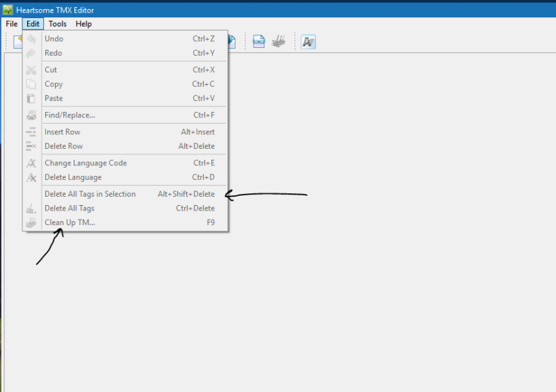Select the Cut menu entry

(x=125, y=70)
